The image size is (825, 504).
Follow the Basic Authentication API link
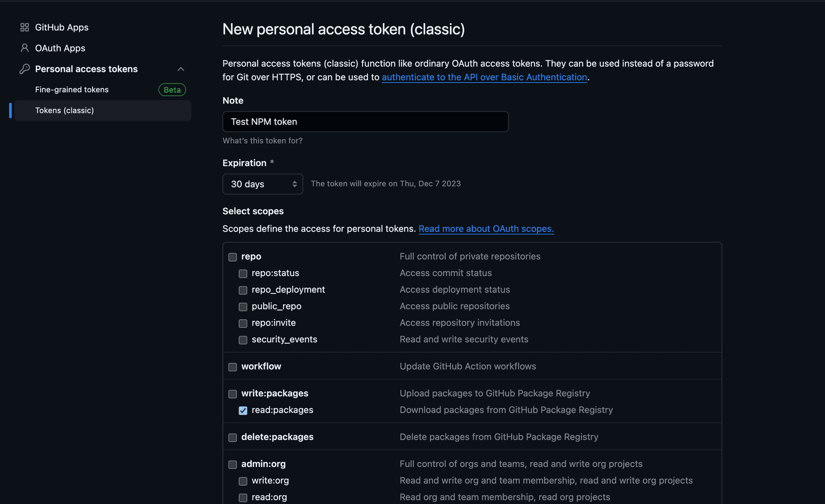point(484,77)
